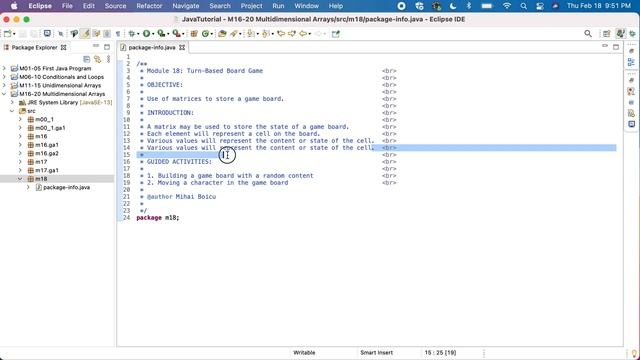Select the package-info.java editor tab
640x360 pixels.
[151, 47]
